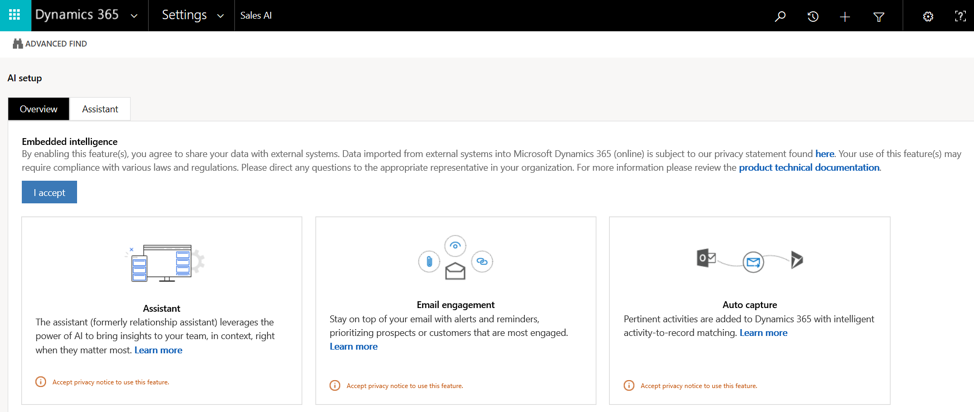
Task: Click ADVANCED FIND command
Action: point(50,44)
